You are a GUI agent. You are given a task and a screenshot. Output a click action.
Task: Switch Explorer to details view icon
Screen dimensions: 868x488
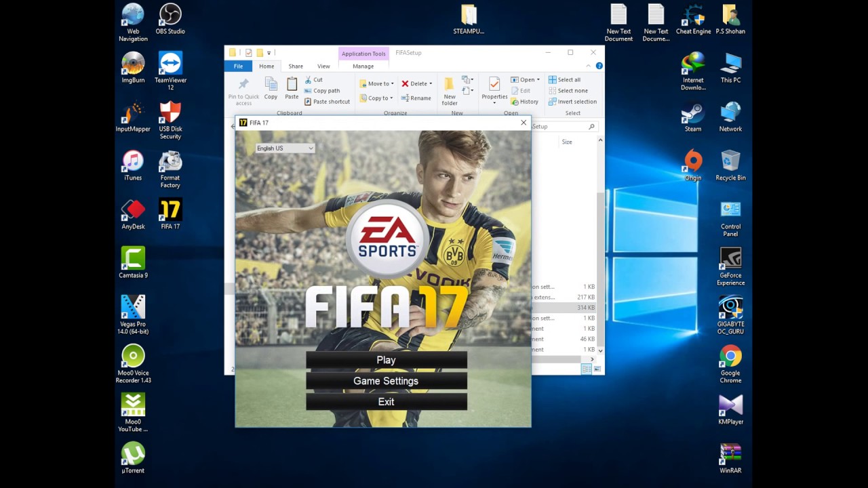tap(587, 369)
